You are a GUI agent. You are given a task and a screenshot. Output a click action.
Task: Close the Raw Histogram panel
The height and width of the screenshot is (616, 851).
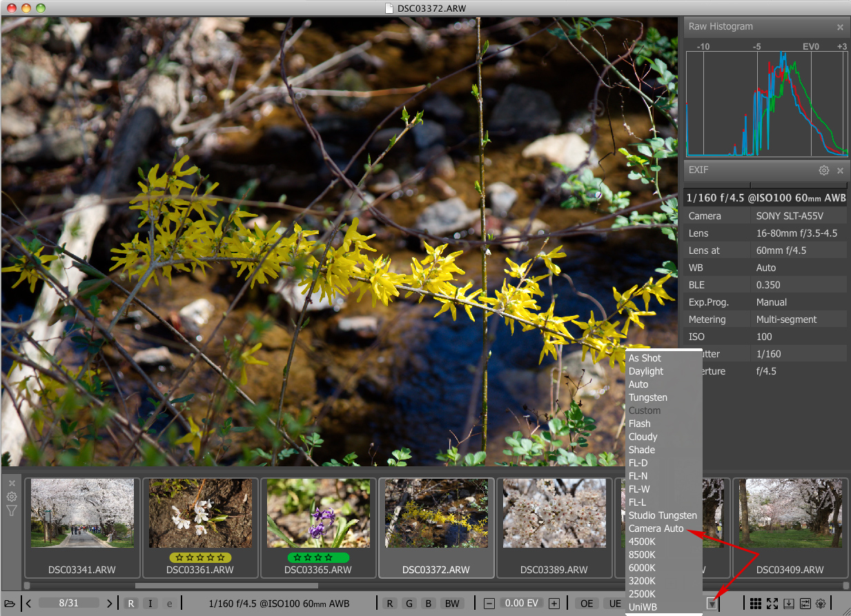pyautogui.click(x=840, y=27)
